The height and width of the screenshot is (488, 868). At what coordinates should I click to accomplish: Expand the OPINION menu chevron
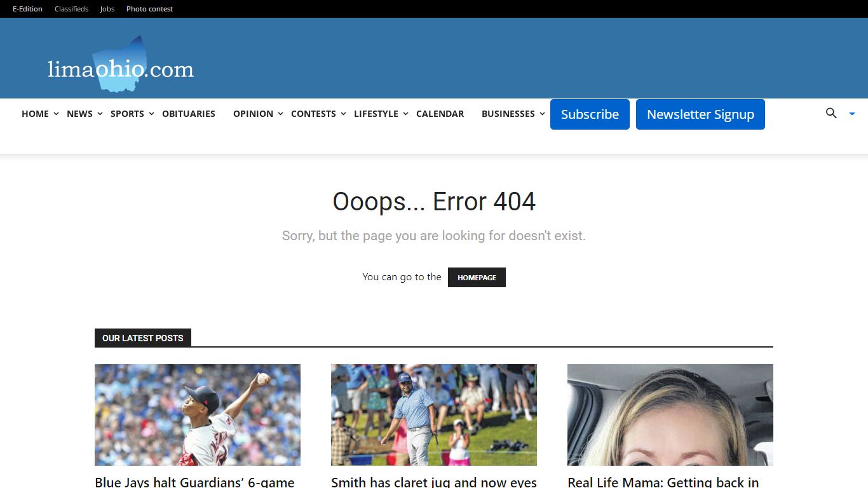[280, 114]
